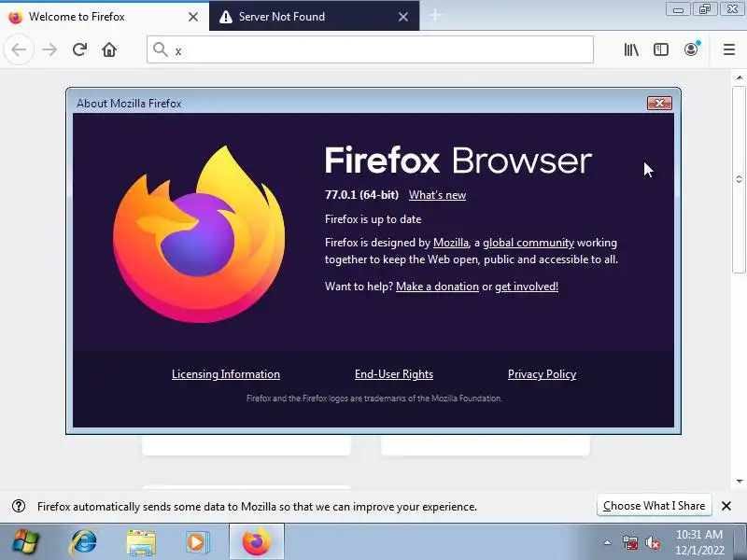Follow the Mozilla link
This screenshot has height=560, width=747.
[451, 243]
